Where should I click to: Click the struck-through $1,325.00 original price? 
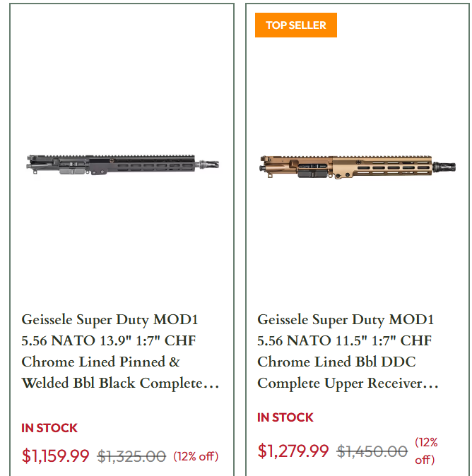pos(131,456)
